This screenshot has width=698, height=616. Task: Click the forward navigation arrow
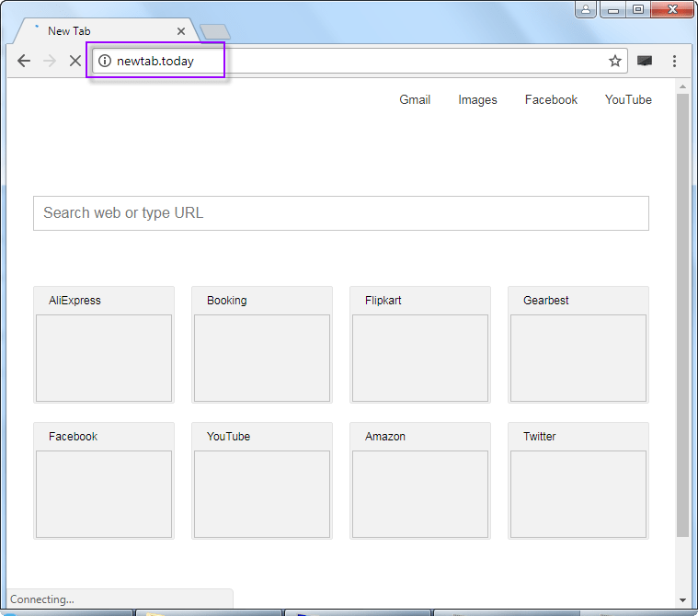(x=50, y=61)
